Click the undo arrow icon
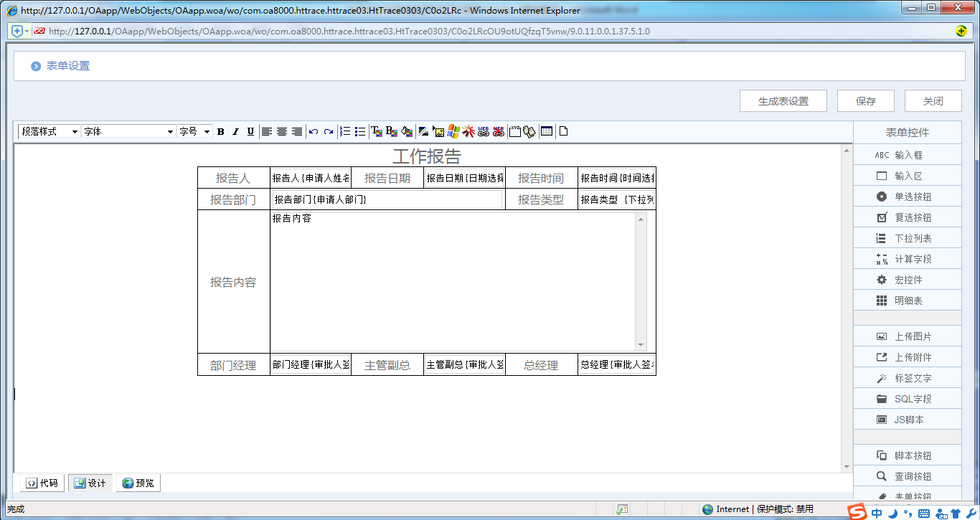This screenshot has height=520, width=980. click(x=314, y=131)
